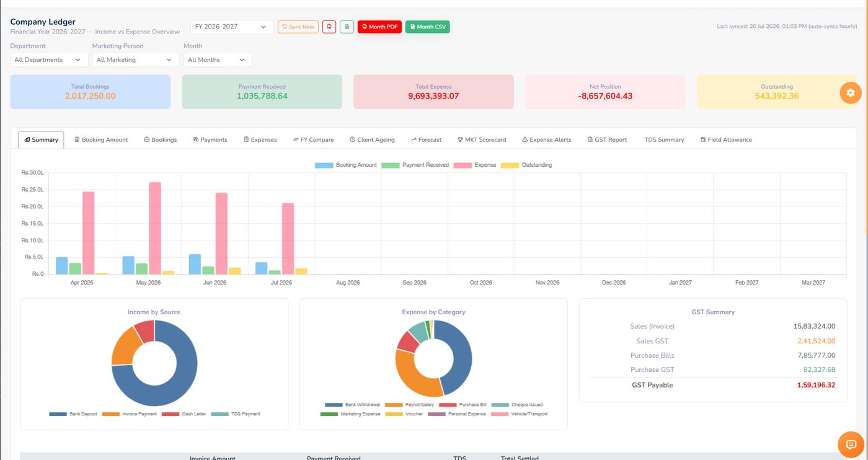Click the Apr 2026 green payment bar
868x460 pixels.
point(75,268)
